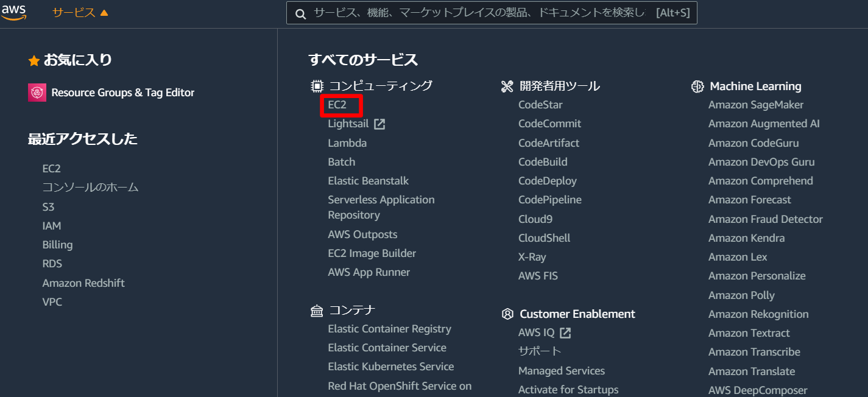Open CodeBuild service
Viewport: 868px width, 397px height.
point(543,162)
